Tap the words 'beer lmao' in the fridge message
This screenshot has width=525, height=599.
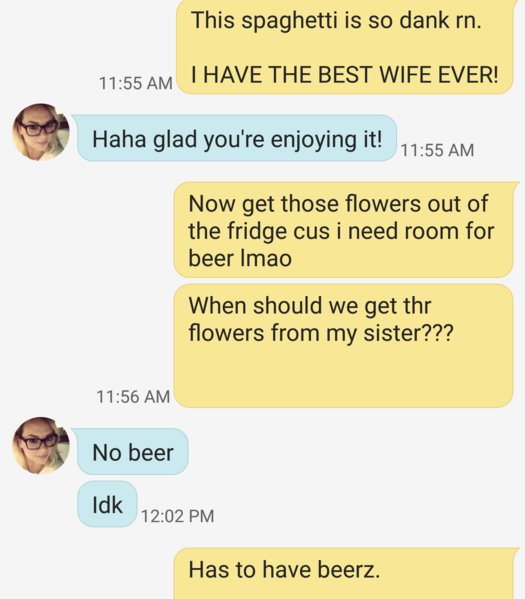point(240,259)
